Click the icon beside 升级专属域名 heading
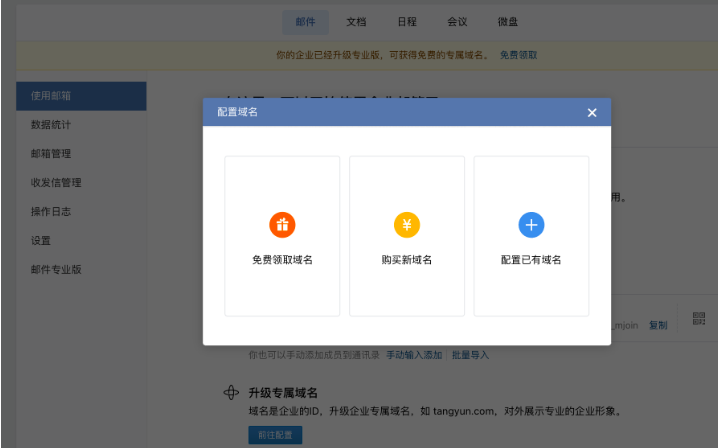 click(231, 392)
